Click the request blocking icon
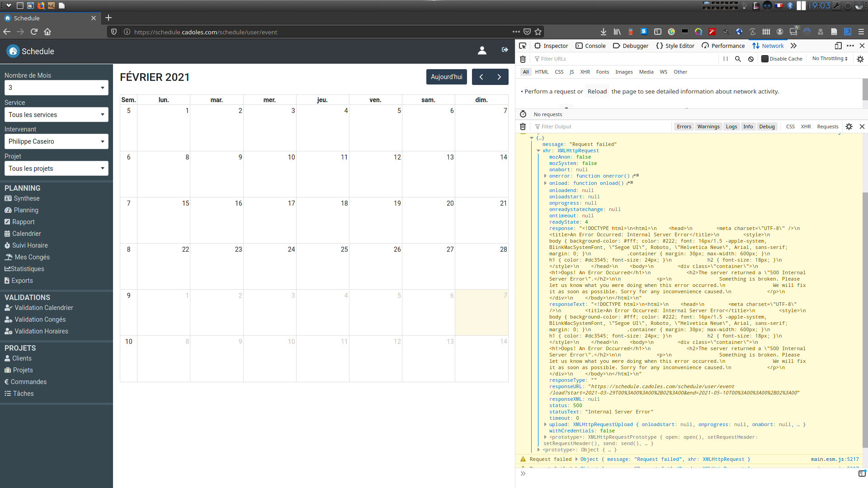868x488 pixels. (x=751, y=59)
